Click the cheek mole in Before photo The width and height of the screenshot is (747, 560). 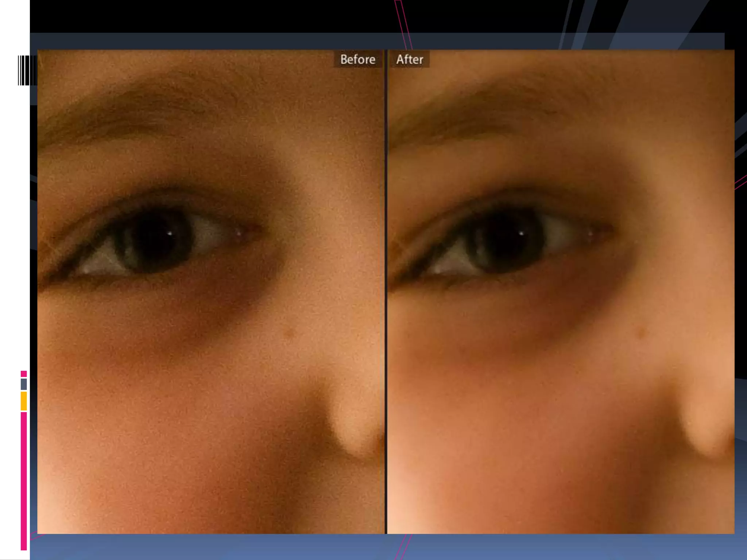(289, 333)
